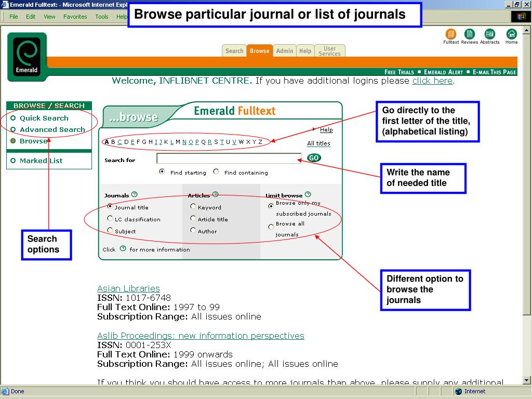532x399 pixels.
Task: Jump to letter L in alphabet list
Action: [171, 142]
